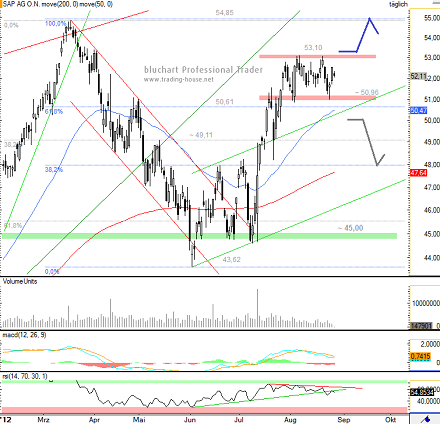The height and width of the screenshot is (424, 440).
Task: Click the blue flag icon in chart corner
Action: [x=425, y=419]
